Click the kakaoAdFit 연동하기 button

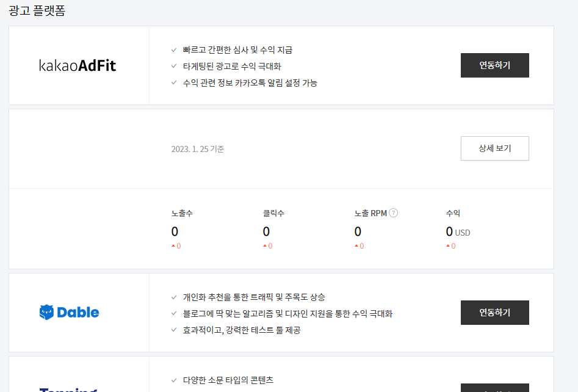[x=495, y=65]
